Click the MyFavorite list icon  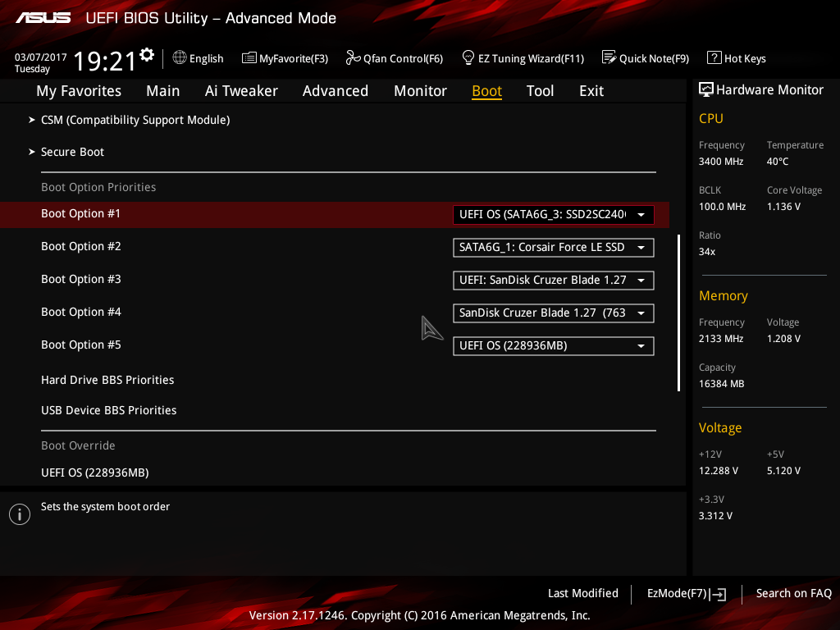(x=249, y=58)
